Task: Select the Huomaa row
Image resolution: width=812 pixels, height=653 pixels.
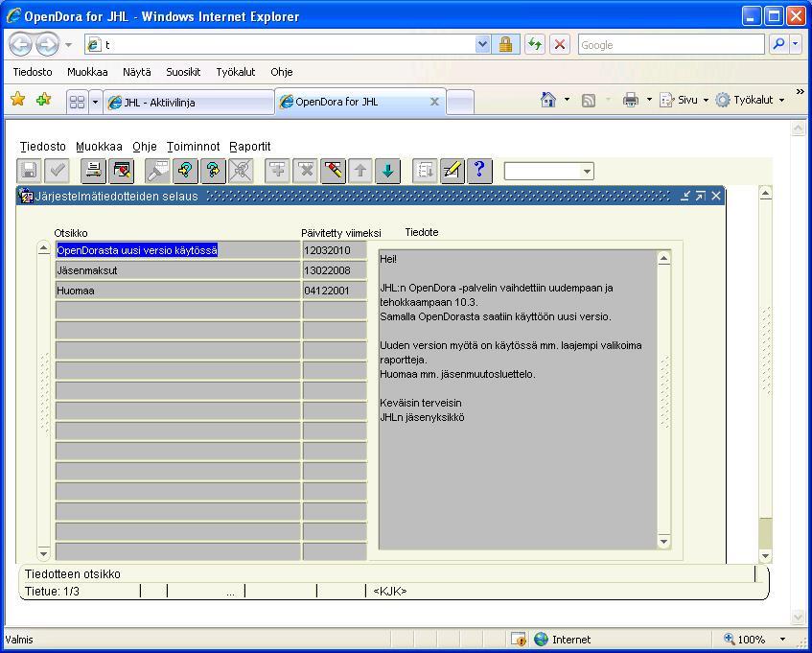Action: pos(177,291)
